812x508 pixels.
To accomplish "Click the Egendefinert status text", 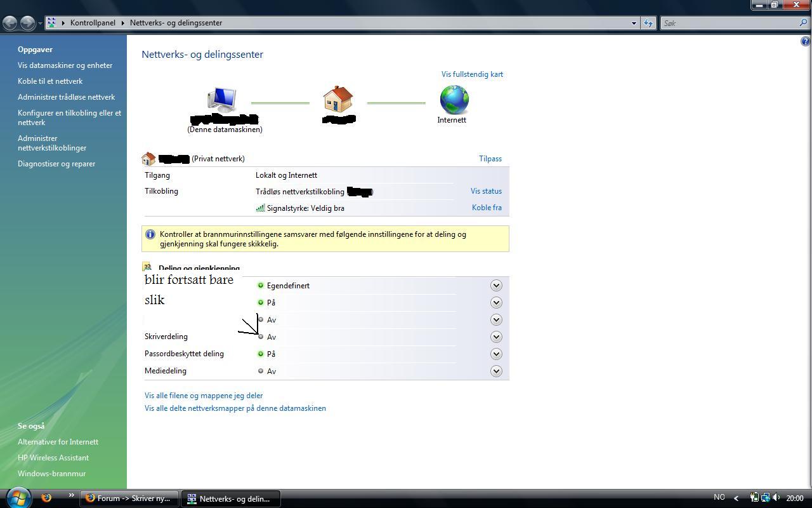I will [x=288, y=286].
